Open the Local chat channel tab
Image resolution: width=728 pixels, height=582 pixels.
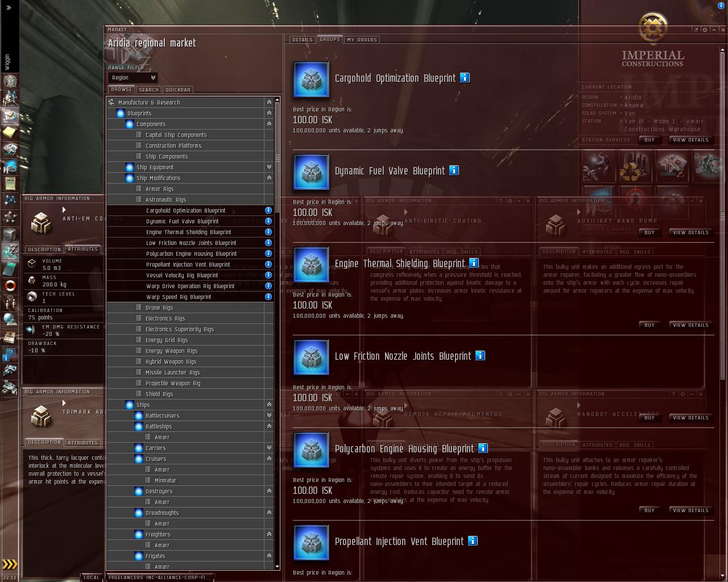pyautogui.click(x=92, y=577)
